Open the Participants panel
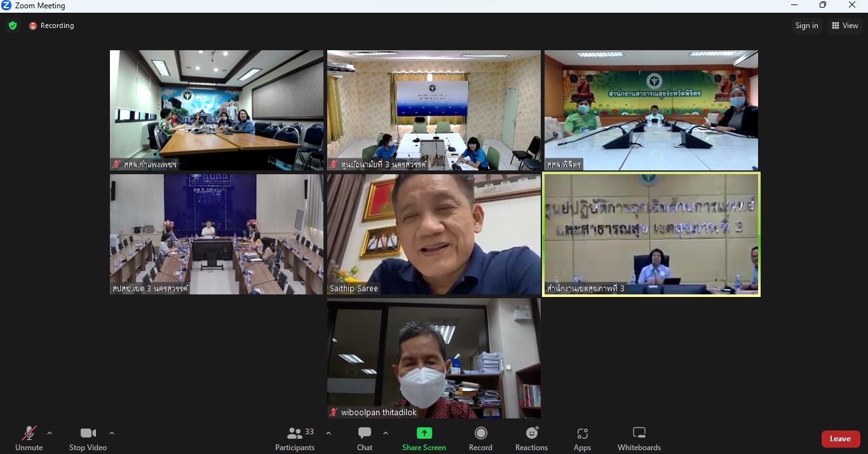868x454 pixels. [295, 438]
